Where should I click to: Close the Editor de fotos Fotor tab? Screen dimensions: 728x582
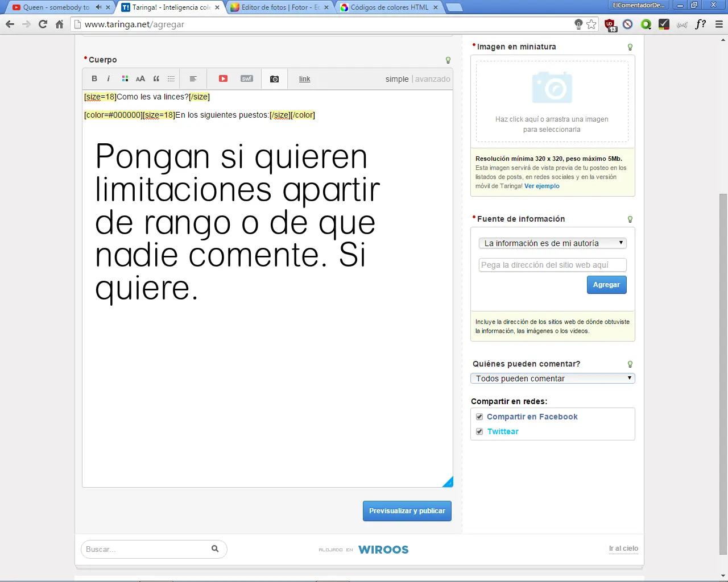coord(326,7)
